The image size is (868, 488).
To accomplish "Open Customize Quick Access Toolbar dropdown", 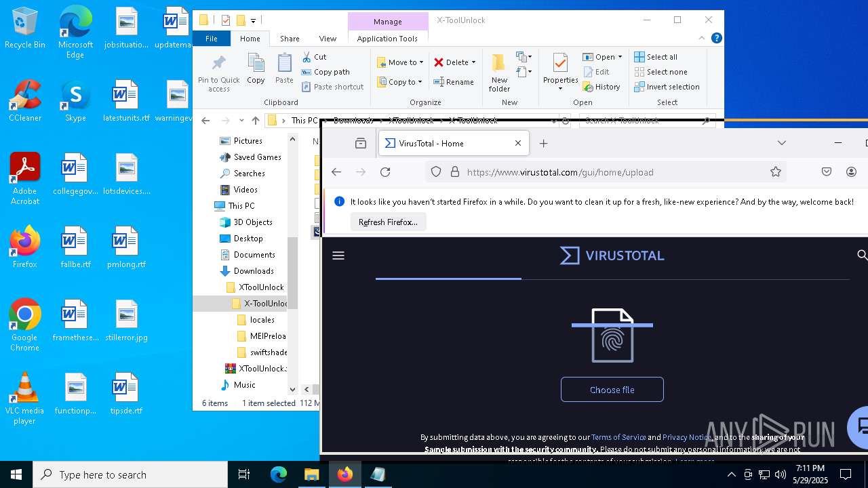I will tap(253, 21).
